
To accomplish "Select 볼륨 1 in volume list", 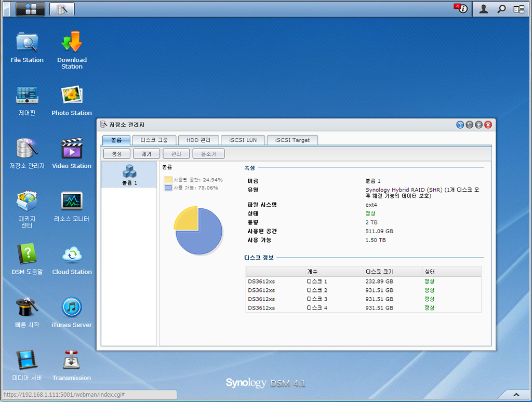I will click(129, 175).
